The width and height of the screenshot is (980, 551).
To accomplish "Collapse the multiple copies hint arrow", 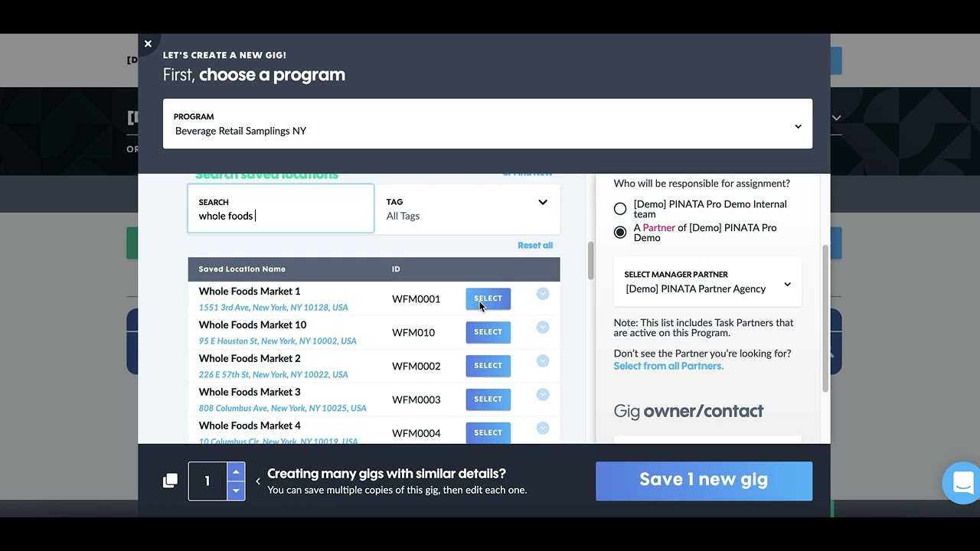I will pos(258,481).
